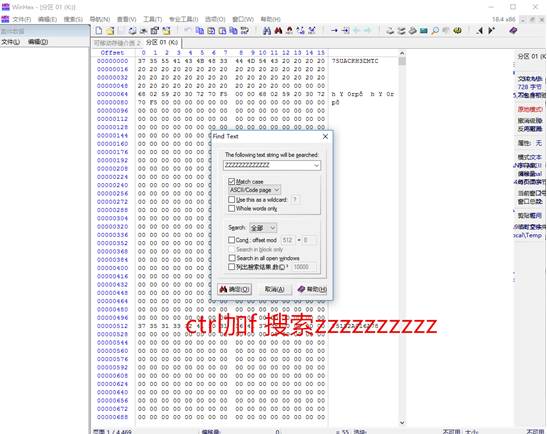Click the black left-pointing triangle icon
Image resolution: width=547 pixels, height=434 pixels.
pyautogui.click(x=480, y=31)
